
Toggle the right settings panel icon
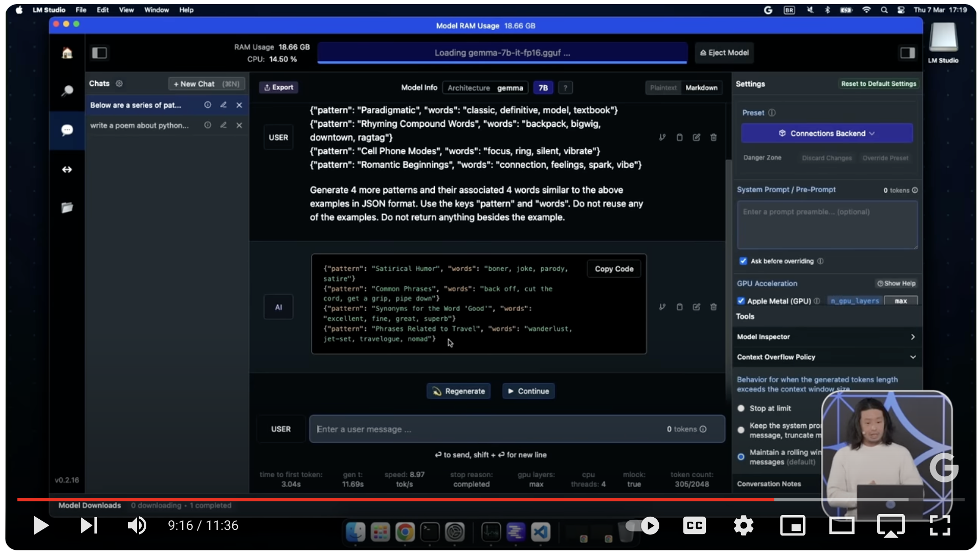907,53
